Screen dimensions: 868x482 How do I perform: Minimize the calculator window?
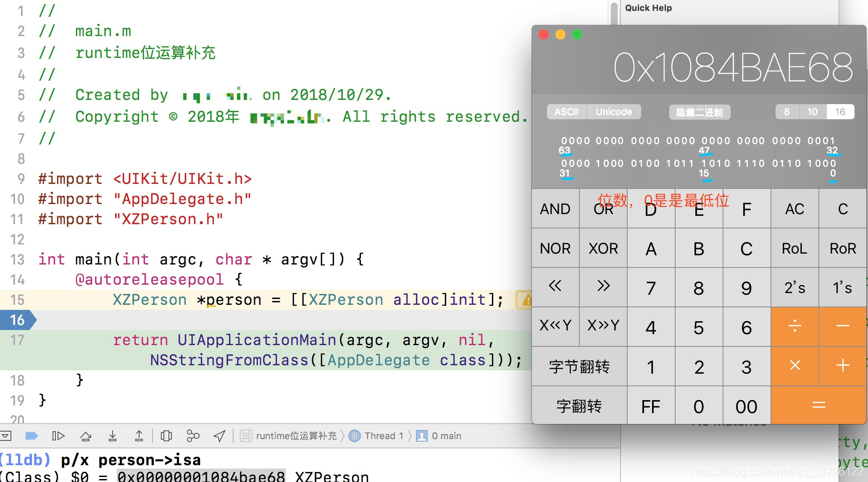(x=560, y=34)
